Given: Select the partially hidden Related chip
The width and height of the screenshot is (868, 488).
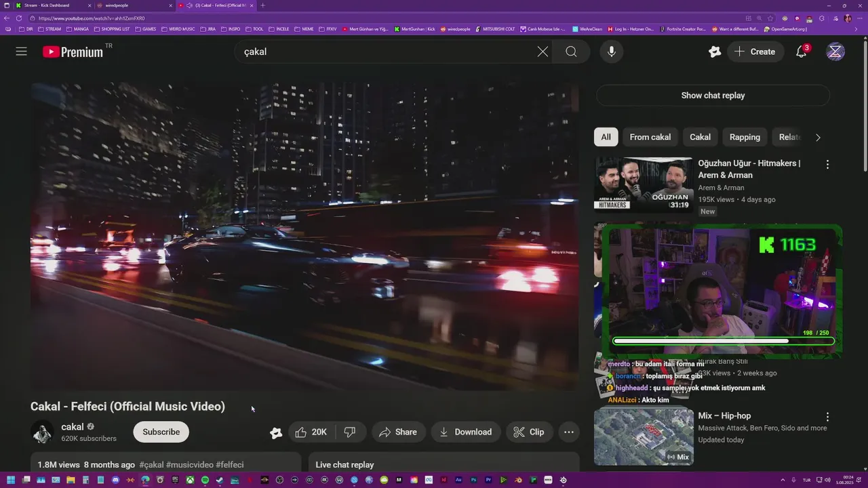Looking at the screenshot, I should [789, 137].
